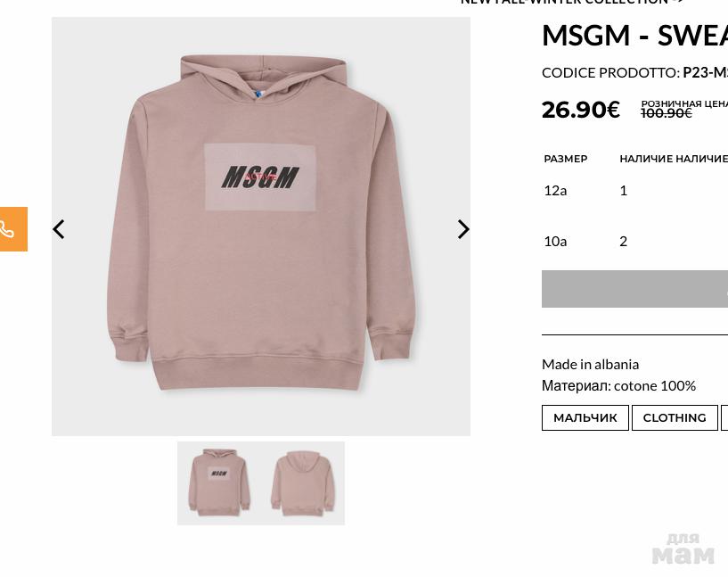This screenshot has height=577, width=728.
Task: Go to next product image arrow
Action: pyautogui.click(x=462, y=229)
